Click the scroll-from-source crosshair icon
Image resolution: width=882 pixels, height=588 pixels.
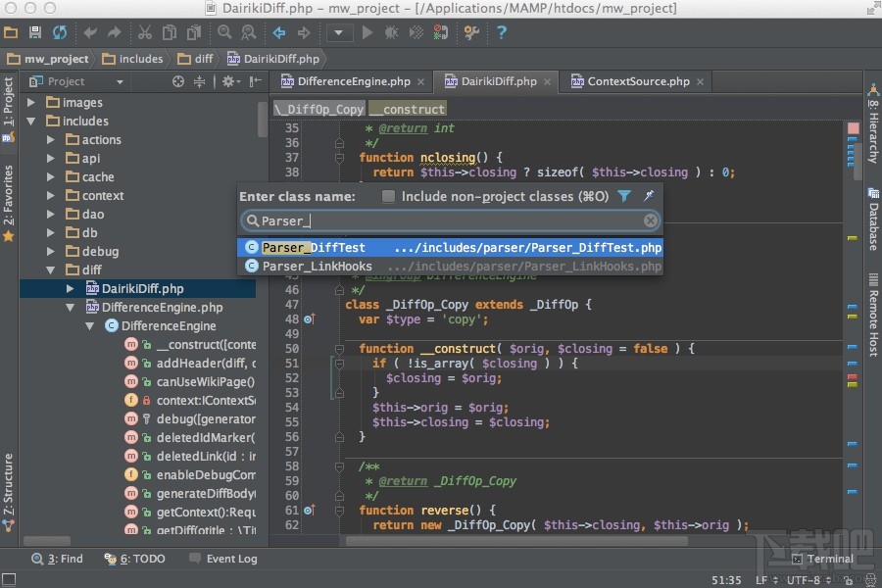[x=177, y=81]
